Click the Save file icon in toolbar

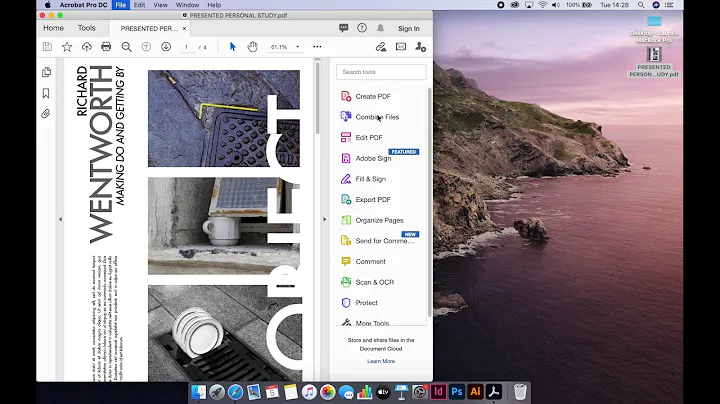(x=47, y=47)
